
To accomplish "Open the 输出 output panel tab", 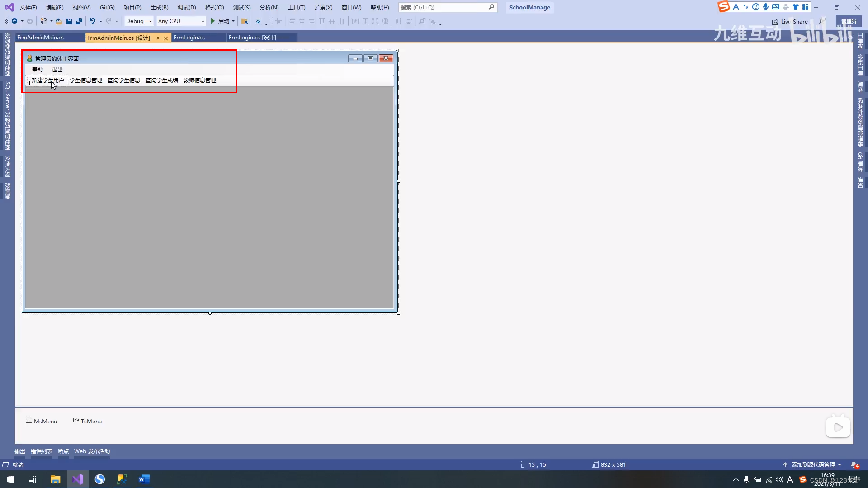I will pyautogui.click(x=20, y=451).
